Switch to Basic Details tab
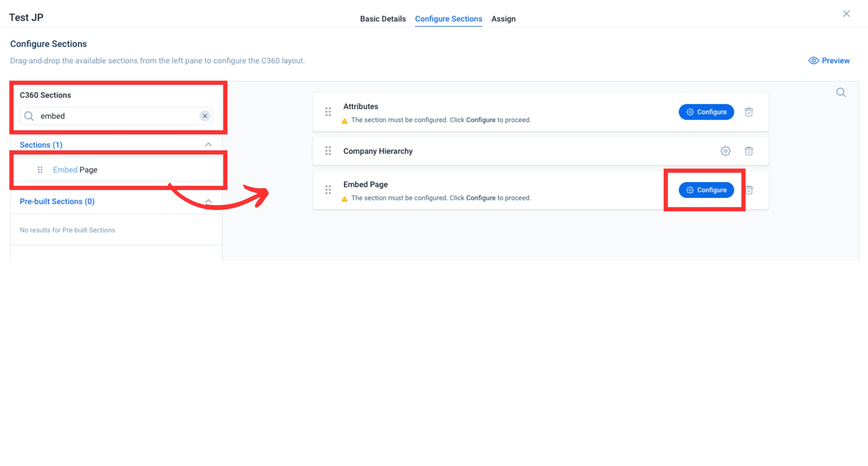The image size is (868, 466). (x=382, y=19)
